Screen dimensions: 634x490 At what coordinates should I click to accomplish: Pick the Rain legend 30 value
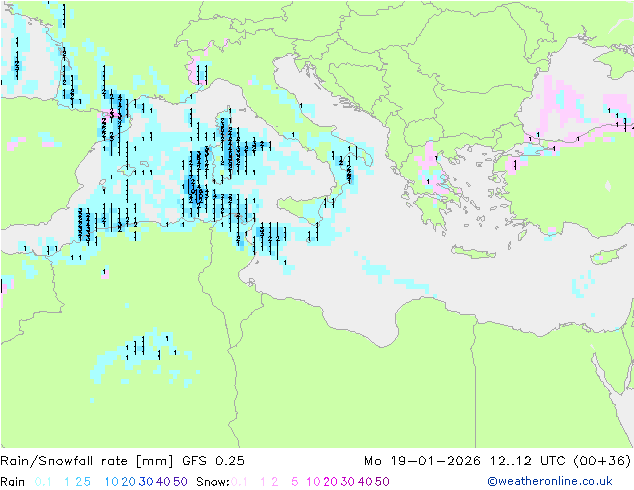146,482
